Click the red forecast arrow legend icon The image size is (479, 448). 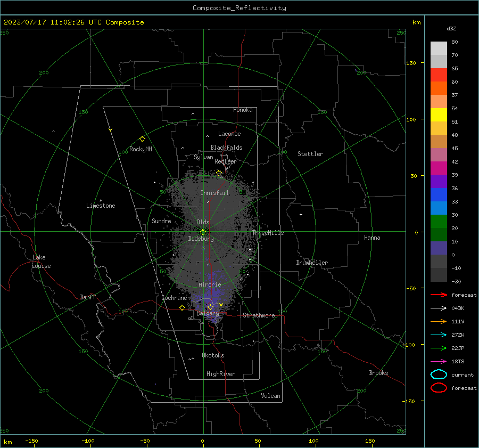click(439, 295)
